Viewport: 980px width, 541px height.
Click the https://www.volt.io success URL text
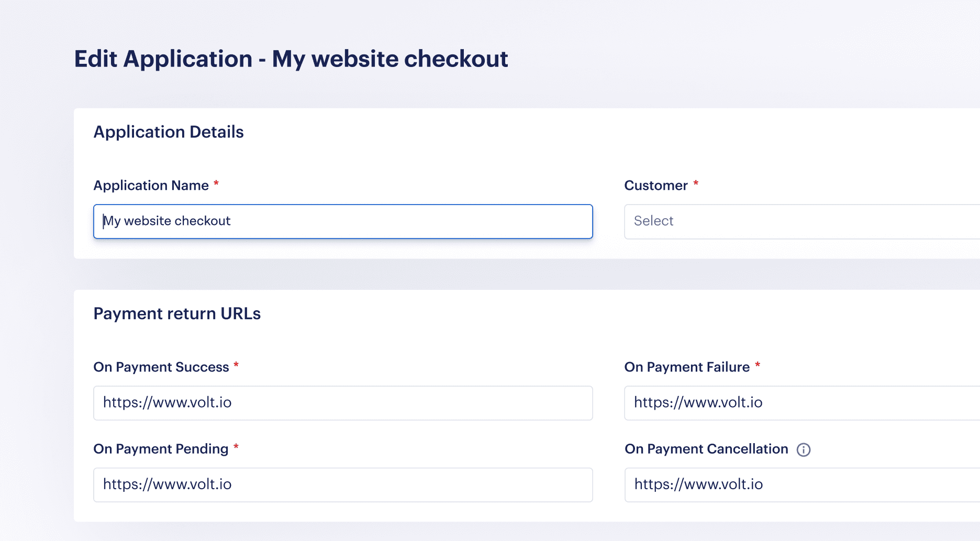coord(168,403)
